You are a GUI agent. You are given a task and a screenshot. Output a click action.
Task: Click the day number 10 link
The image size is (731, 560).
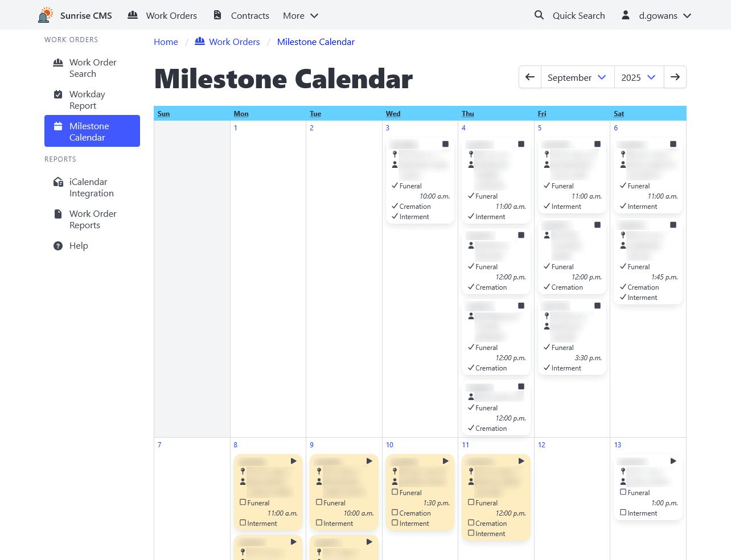click(x=389, y=445)
